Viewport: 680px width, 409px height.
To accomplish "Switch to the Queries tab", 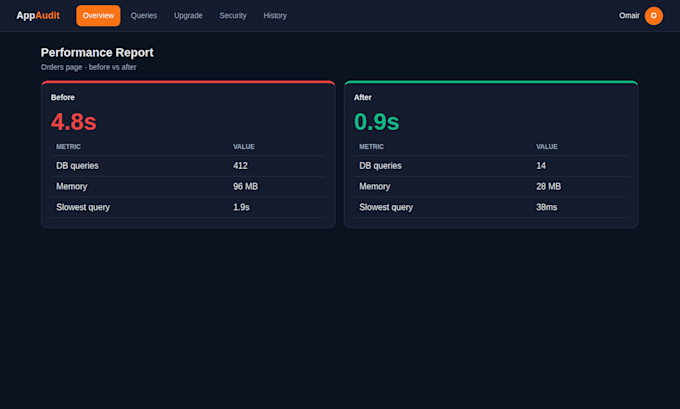I will click(144, 16).
